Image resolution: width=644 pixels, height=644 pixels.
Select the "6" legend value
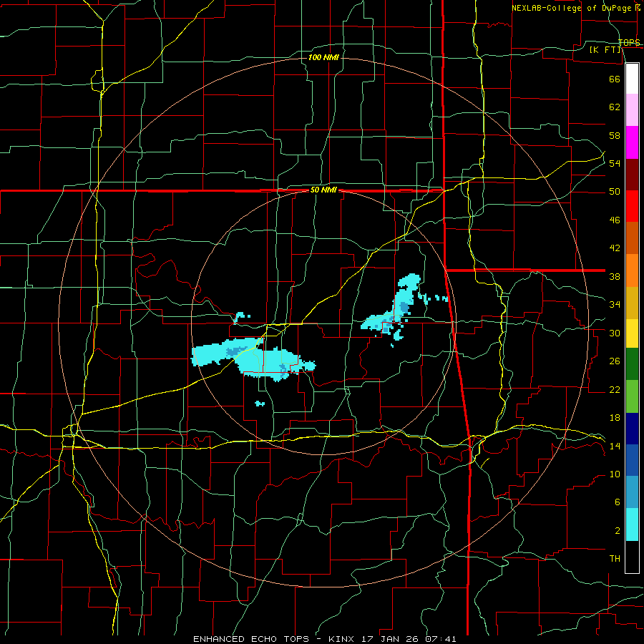618,502
